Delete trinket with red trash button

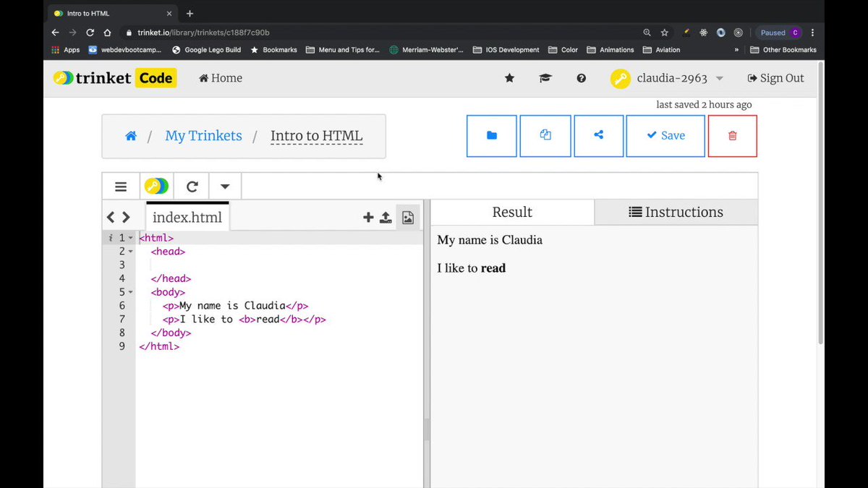click(x=732, y=136)
